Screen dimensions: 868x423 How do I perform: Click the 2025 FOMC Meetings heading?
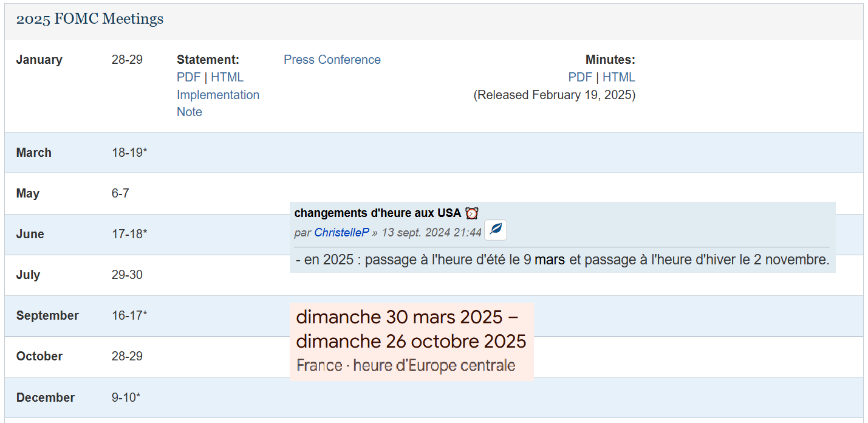[x=90, y=19]
